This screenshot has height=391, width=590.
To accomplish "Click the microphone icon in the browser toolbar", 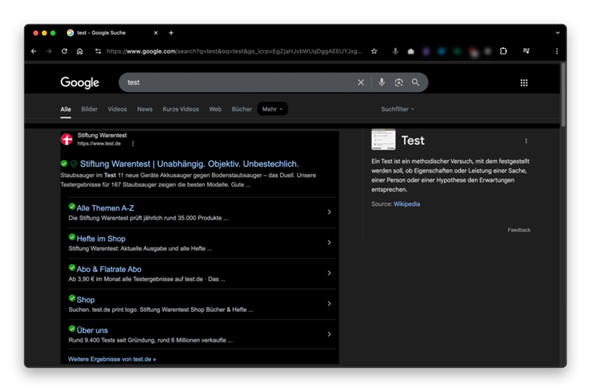I will pyautogui.click(x=395, y=51).
